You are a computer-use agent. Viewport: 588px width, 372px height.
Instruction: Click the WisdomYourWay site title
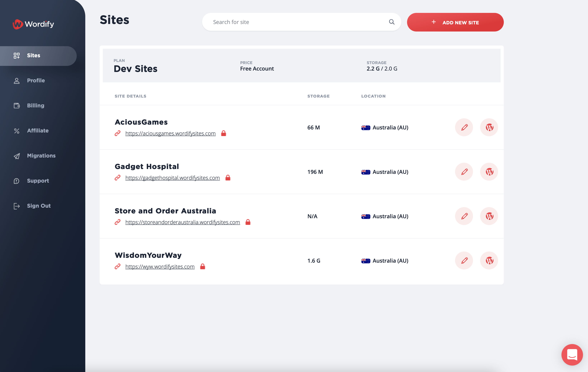[x=148, y=255]
